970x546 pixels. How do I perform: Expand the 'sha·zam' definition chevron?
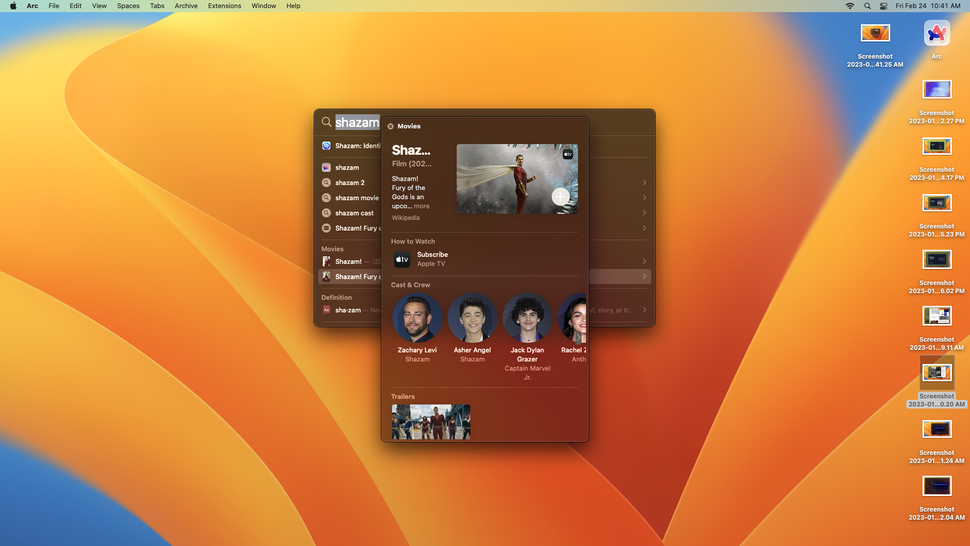(644, 310)
